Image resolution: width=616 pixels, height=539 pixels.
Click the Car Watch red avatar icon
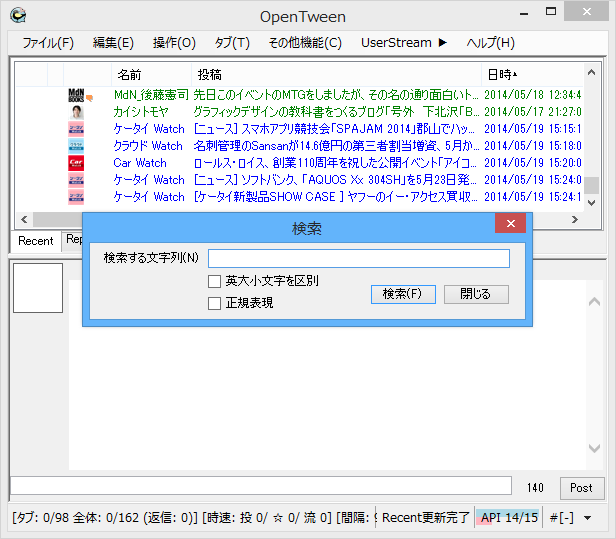(76, 163)
